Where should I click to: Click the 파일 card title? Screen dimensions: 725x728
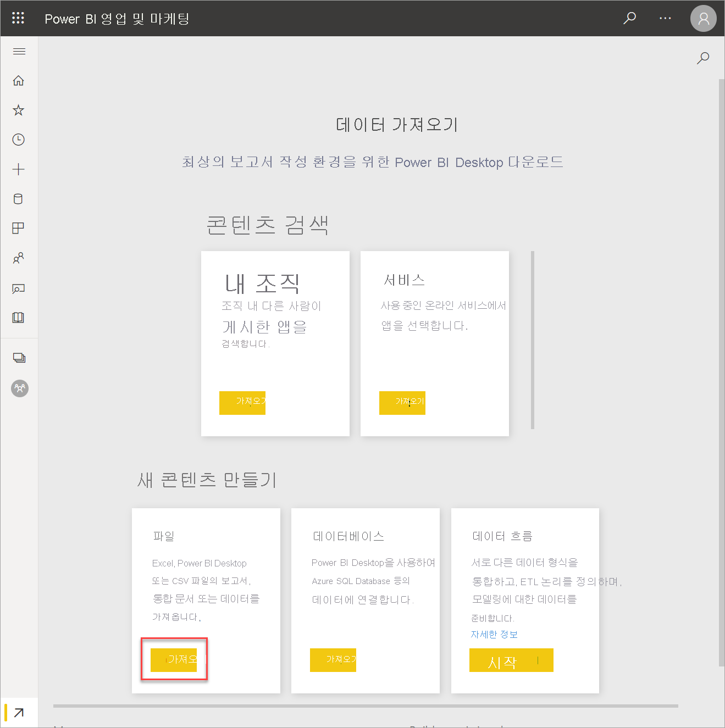(x=164, y=536)
